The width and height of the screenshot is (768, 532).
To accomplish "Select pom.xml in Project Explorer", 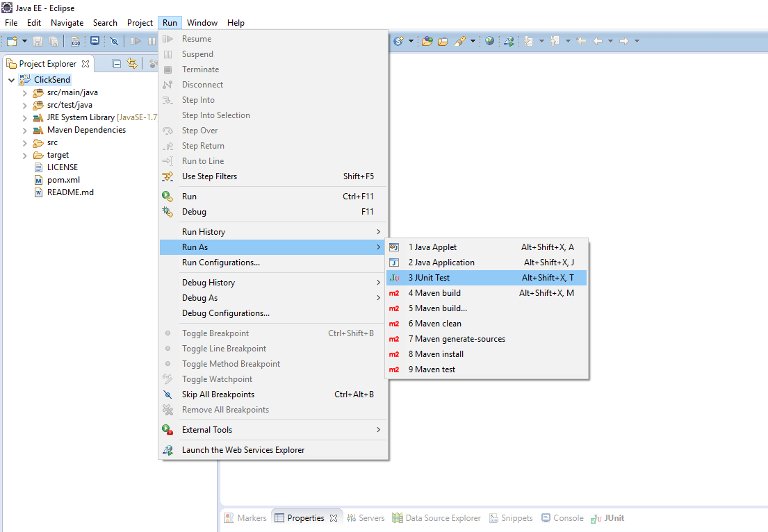I will point(63,180).
